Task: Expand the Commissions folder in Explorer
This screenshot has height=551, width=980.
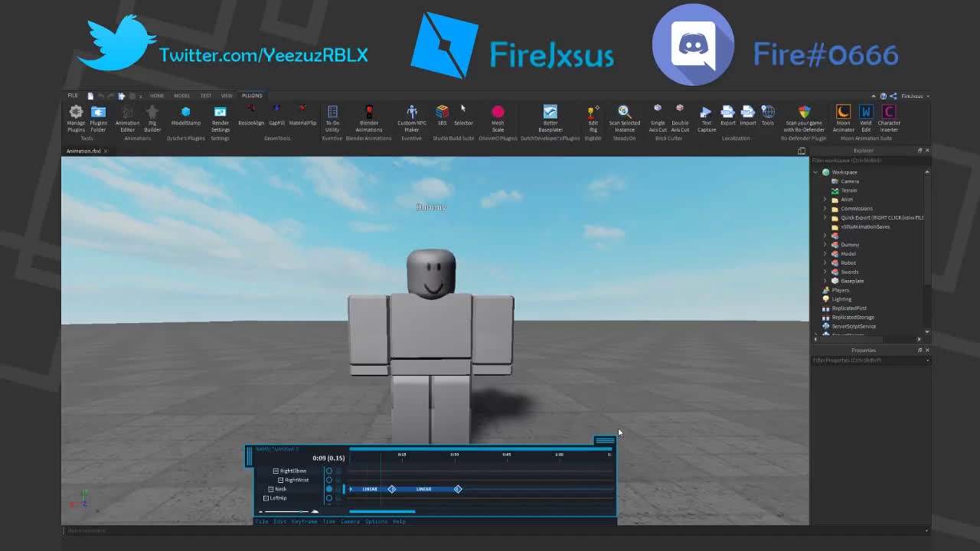Action: click(x=825, y=208)
